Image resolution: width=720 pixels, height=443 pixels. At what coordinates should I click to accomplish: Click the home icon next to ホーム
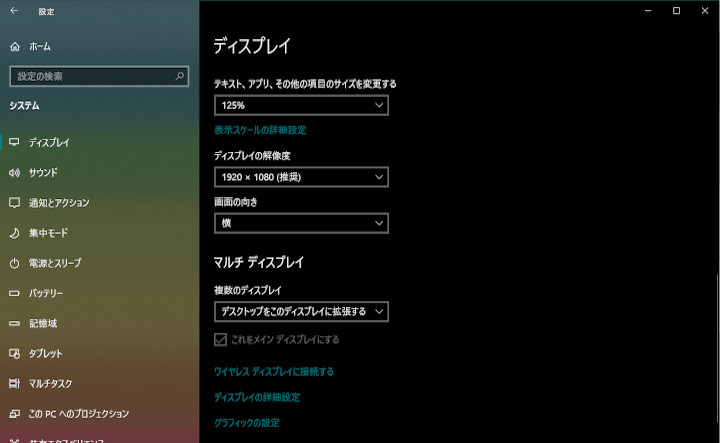pos(15,46)
